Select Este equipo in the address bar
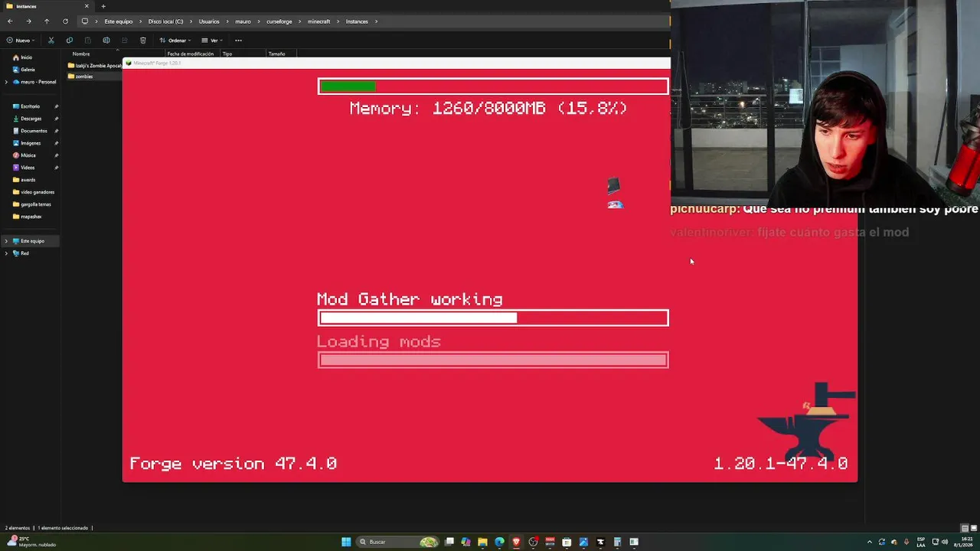980x551 pixels. click(119, 21)
